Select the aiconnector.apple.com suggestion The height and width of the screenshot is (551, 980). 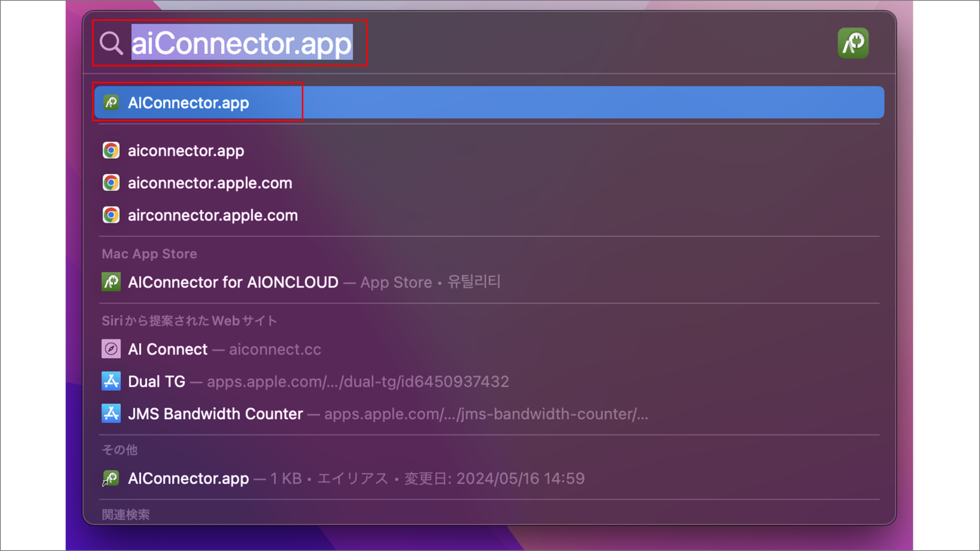[210, 183]
